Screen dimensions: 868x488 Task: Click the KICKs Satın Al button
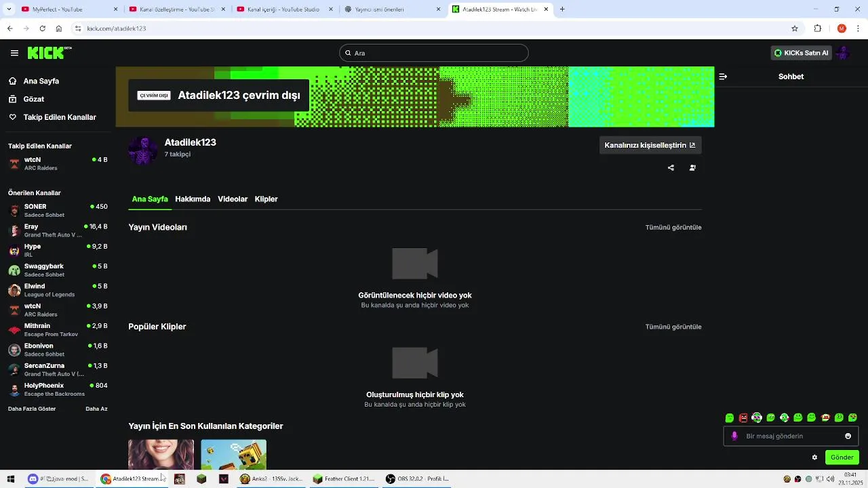tap(802, 53)
